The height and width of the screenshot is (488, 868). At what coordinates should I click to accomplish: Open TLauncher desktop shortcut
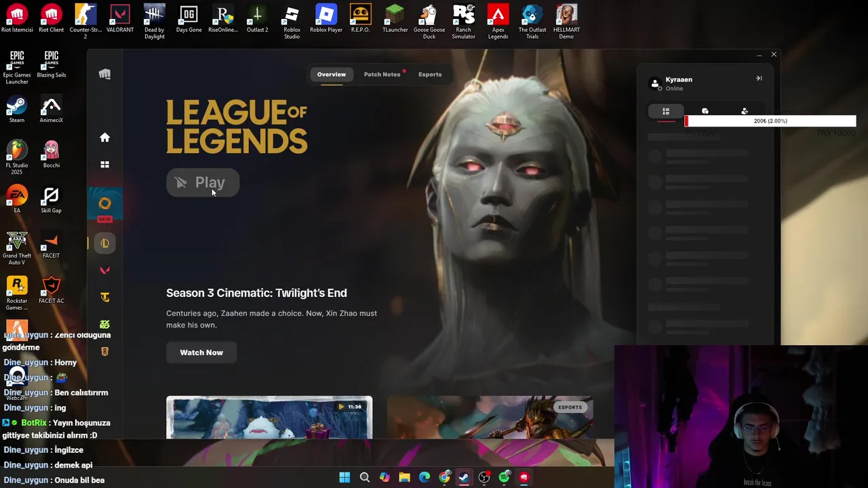[395, 19]
